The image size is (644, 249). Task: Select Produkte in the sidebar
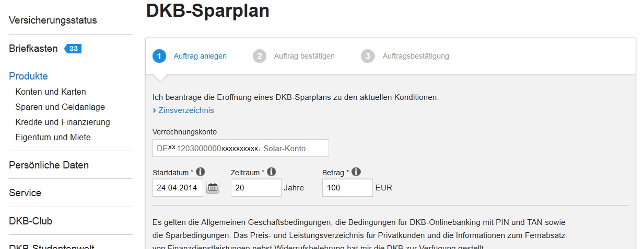(28, 76)
